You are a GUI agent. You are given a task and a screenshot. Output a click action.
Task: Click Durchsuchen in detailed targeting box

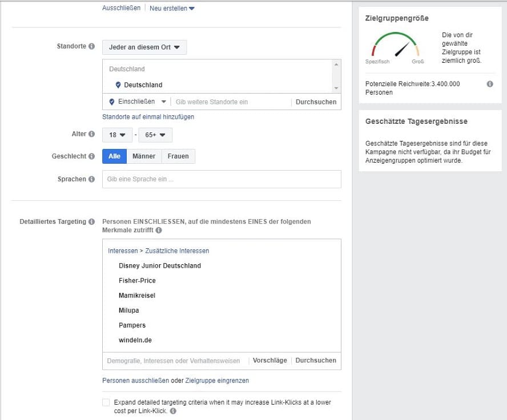pos(316,361)
